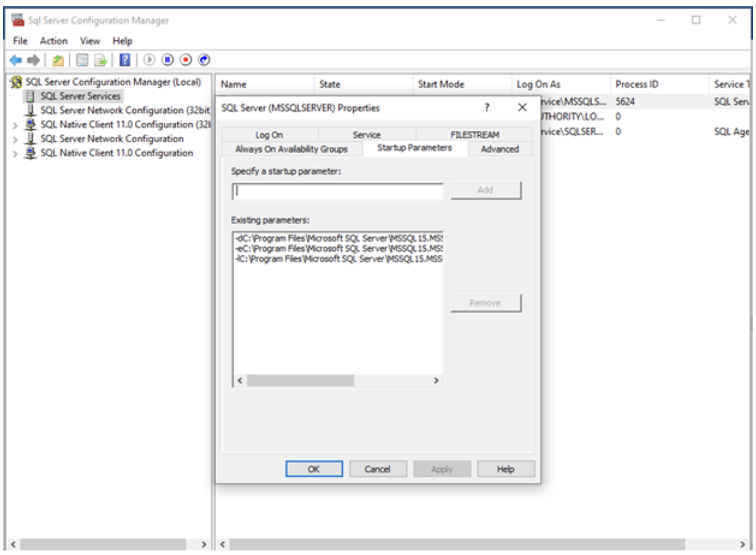This screenshot has height=555, width=756.
Task: Select the -dC:\Program Files existing parameter
Action: coord(339,238)
